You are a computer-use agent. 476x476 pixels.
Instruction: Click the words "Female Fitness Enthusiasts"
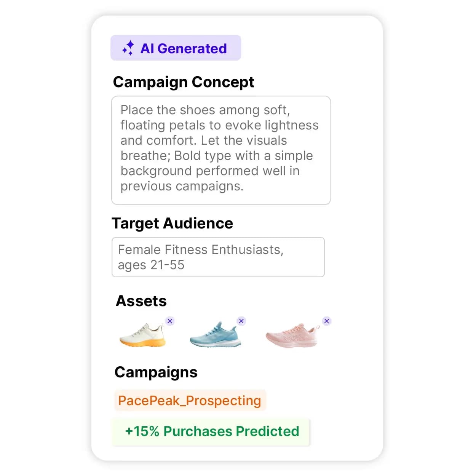(x=200, y=250)
